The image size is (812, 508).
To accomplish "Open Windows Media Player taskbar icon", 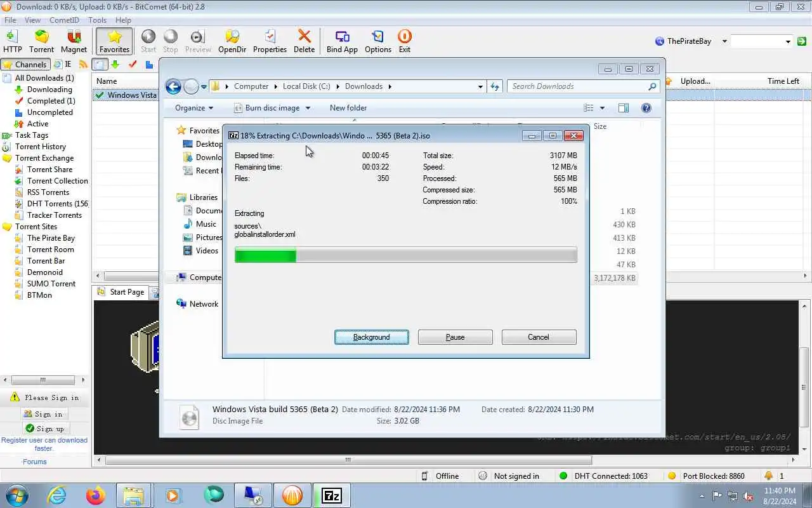I will (x=173, y=495).
